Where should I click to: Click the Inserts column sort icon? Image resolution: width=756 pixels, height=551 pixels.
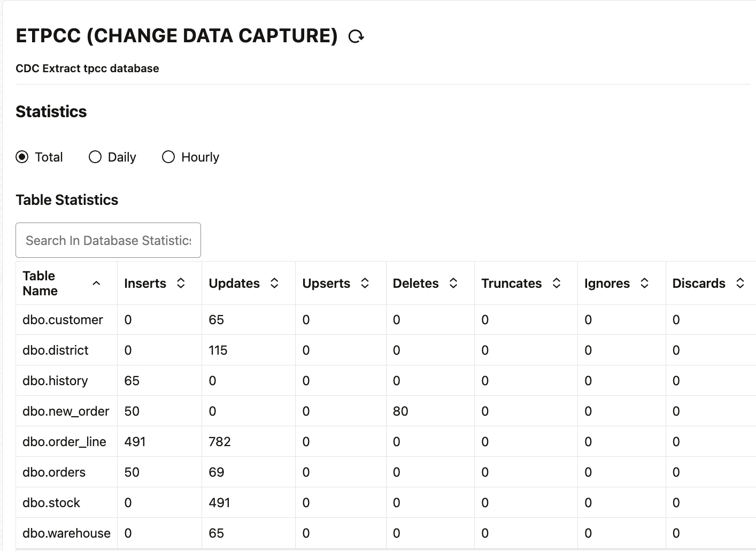click(181, 284)
